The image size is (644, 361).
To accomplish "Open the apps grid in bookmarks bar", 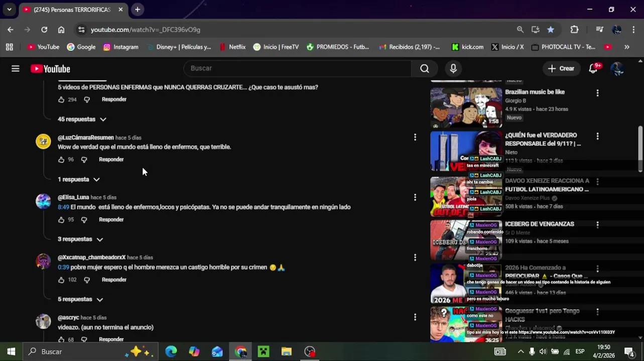I will point(9,47).
